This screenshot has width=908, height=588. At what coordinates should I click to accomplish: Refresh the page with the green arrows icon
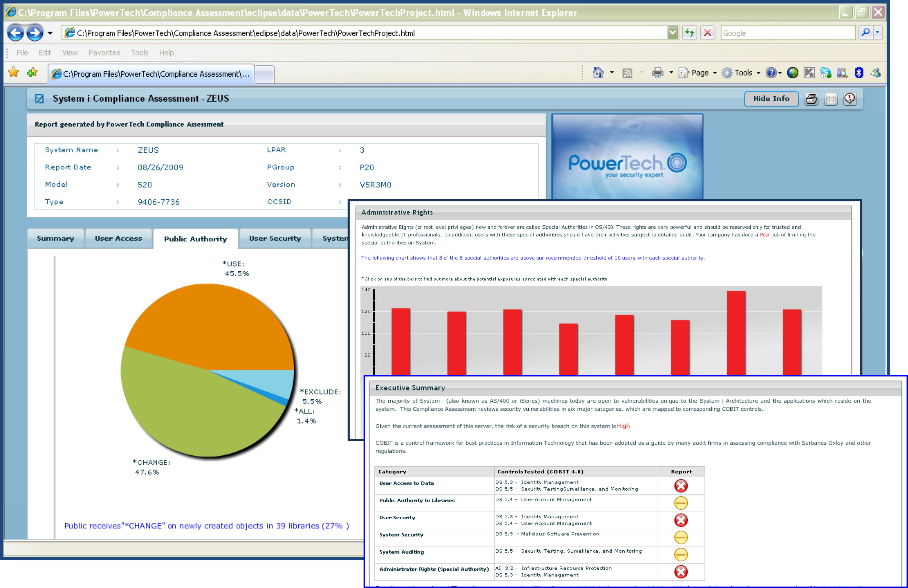[x=689, y=33]
